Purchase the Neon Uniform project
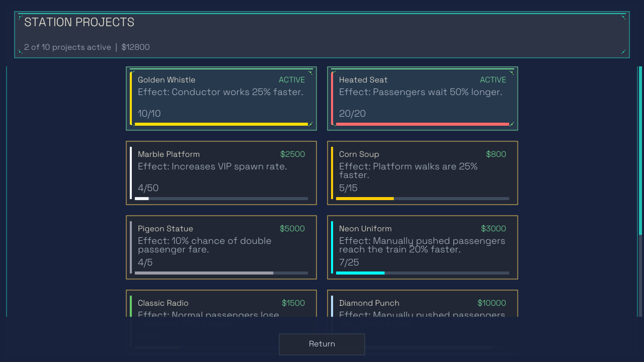The height and width of the screenshot is (362, 644). [422, 247]
